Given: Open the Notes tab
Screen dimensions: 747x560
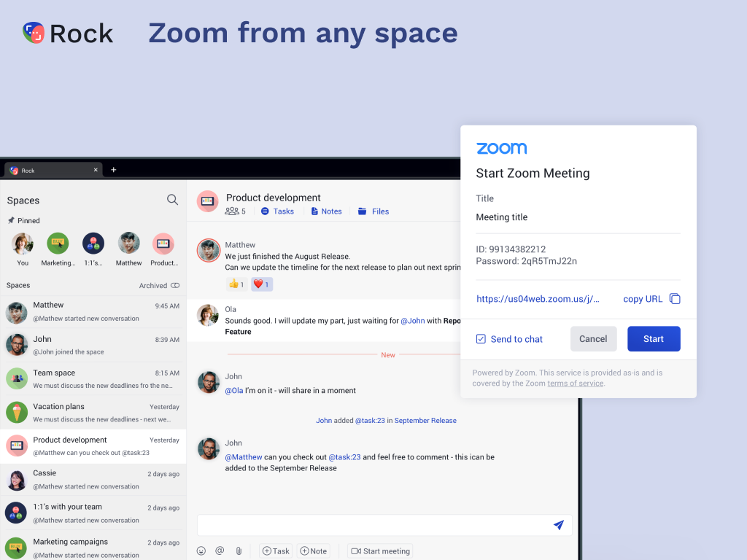Looking at the screenshot, I should 327,211.
